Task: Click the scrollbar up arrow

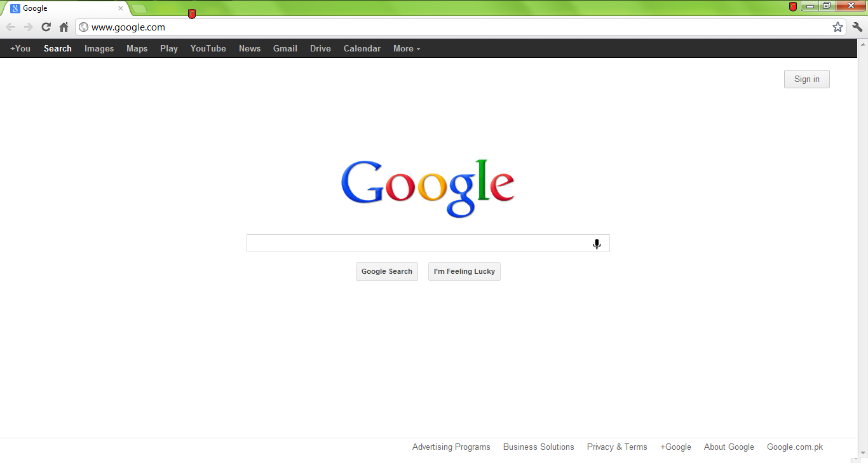Action: tap(863, 44)
